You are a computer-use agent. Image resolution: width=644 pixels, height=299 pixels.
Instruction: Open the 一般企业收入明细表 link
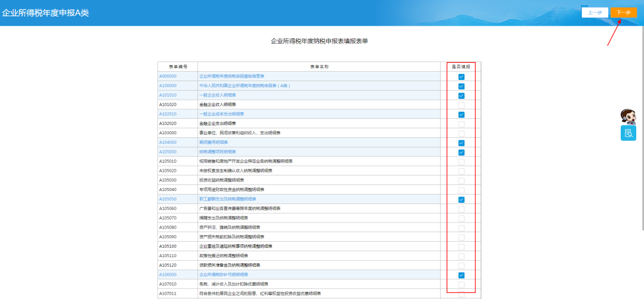pyautogui.click(x=217, y=95)
